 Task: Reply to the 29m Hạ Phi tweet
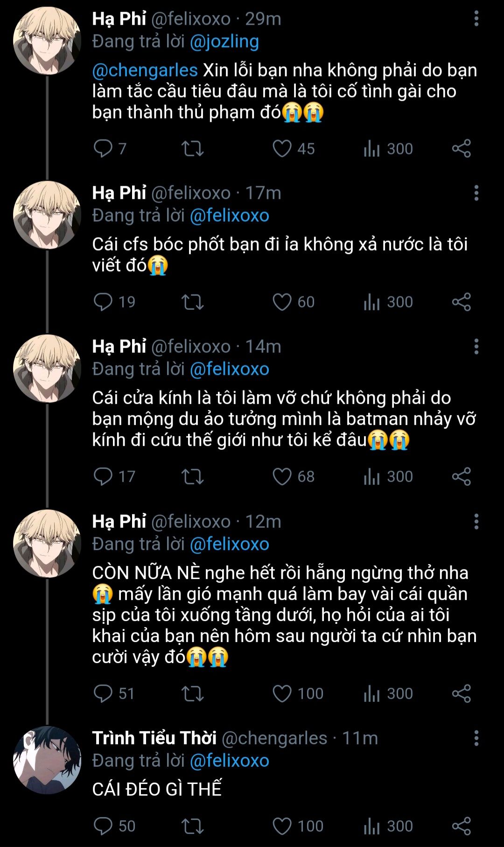click(103, 148)
